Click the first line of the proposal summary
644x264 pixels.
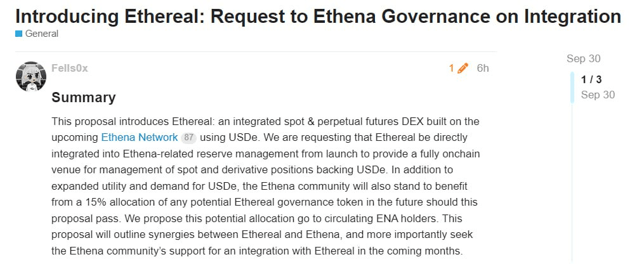[x=265, y=122]
